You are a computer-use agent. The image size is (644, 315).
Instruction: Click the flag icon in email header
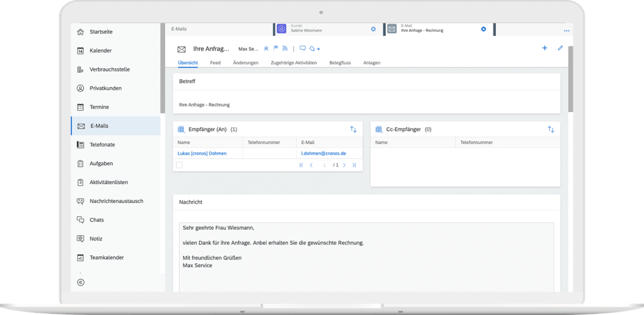tap(275, 49)
